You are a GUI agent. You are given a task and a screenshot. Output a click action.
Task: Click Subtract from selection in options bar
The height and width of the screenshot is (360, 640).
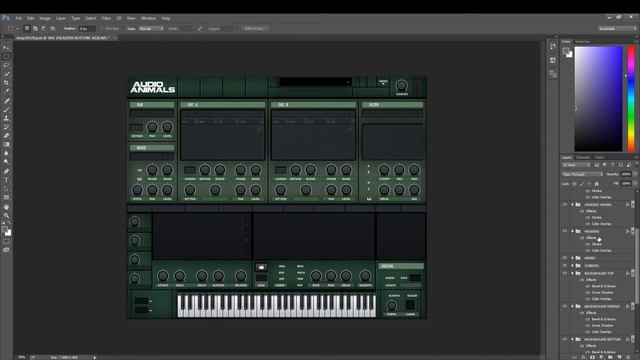tap(44, 29)
